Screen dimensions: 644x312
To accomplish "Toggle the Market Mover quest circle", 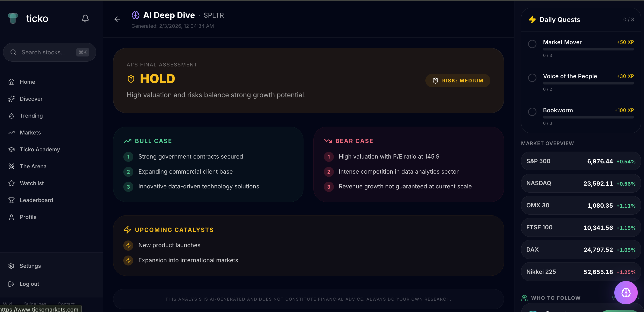I will point(532,44).
